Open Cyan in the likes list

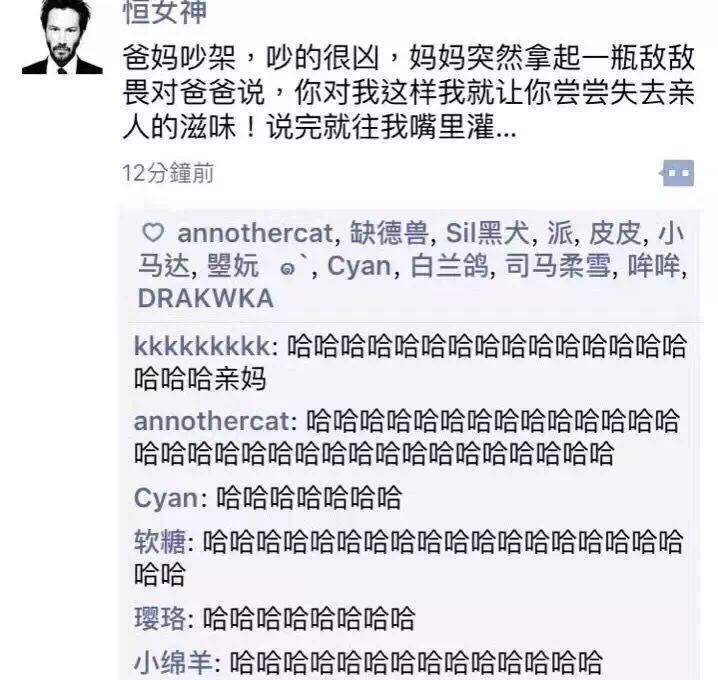click(x=359, y=266)
